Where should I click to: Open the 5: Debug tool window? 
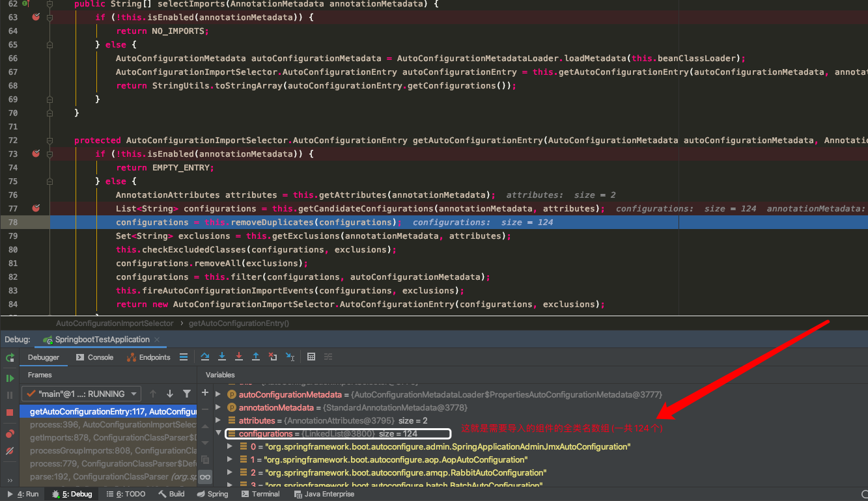(72, 494)
